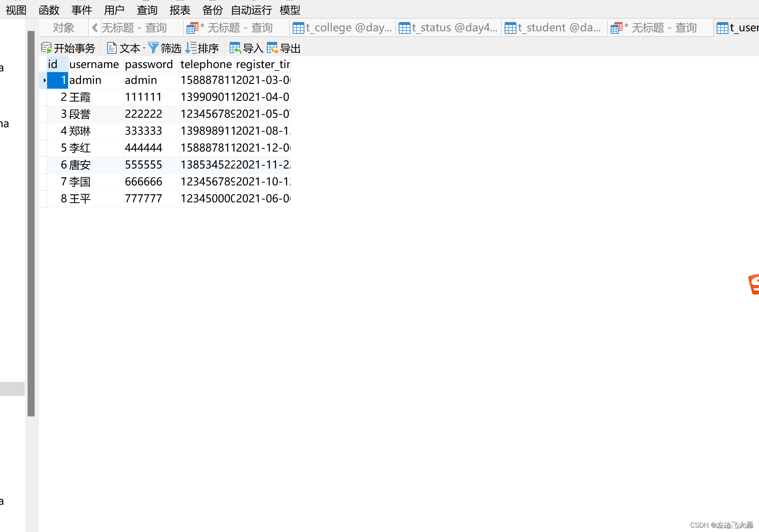Screen dimensions: 759x532
Task: Click the register_time column header
Action: (263, 64)
